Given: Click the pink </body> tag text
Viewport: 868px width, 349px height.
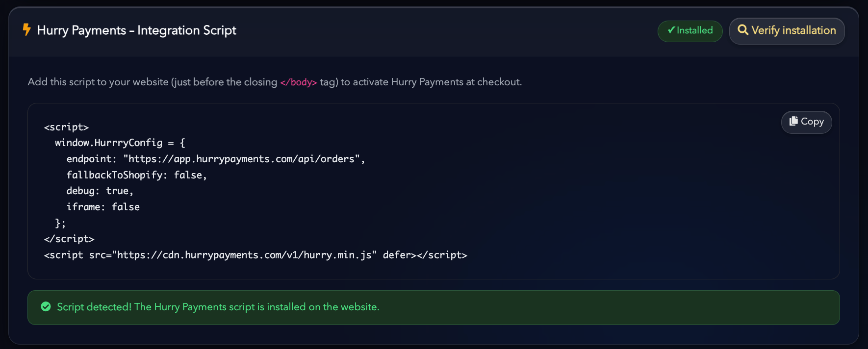Looking at the screenshot, I should 299,82.
